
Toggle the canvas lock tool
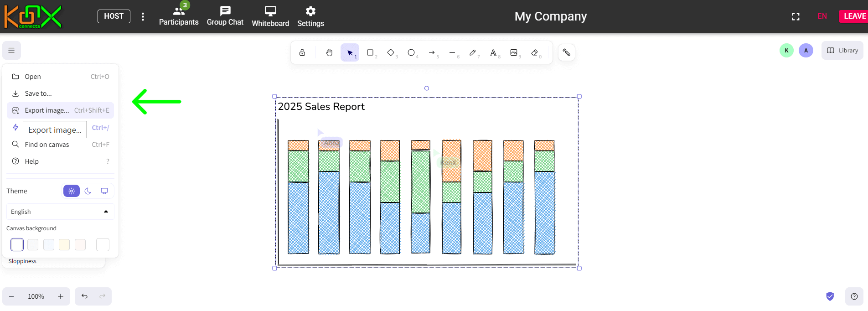tap(302, 53)
